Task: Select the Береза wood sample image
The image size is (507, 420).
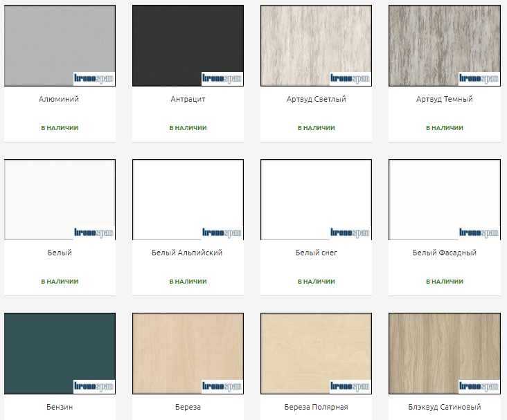Action: point(188,349)
